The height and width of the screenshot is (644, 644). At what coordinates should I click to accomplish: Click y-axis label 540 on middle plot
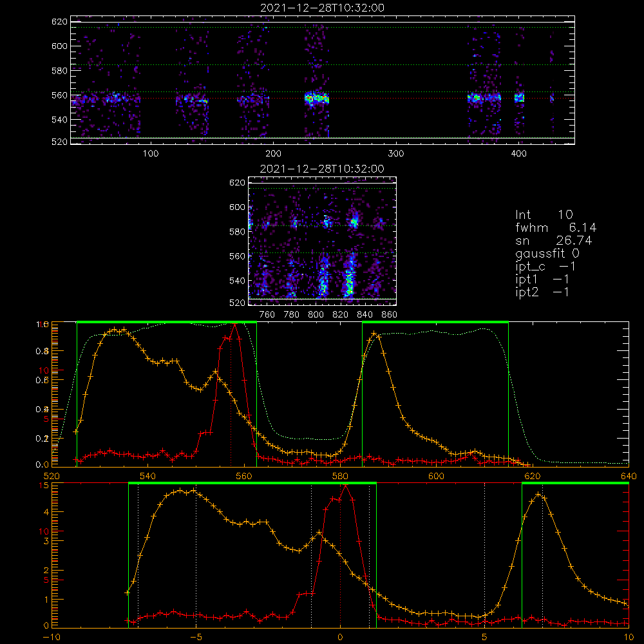point(238,281)
